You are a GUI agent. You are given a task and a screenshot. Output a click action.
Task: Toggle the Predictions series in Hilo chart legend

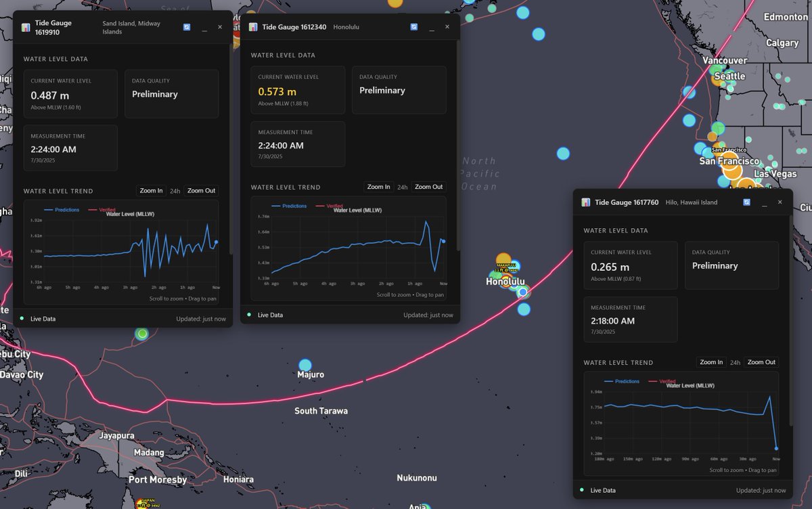[622, 381]
